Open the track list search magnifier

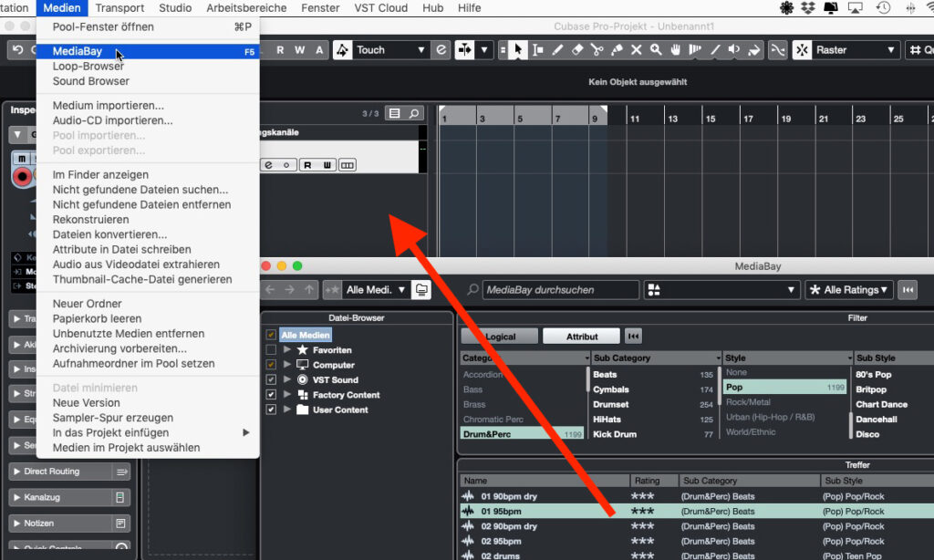414,113
